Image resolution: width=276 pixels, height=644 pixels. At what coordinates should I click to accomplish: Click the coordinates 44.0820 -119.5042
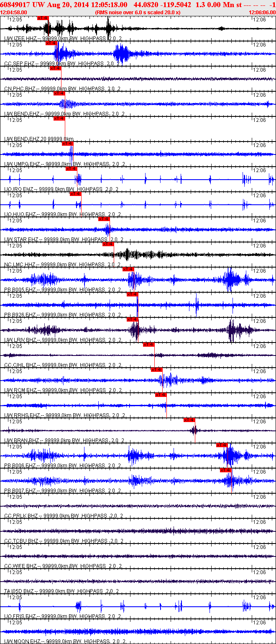162,5
